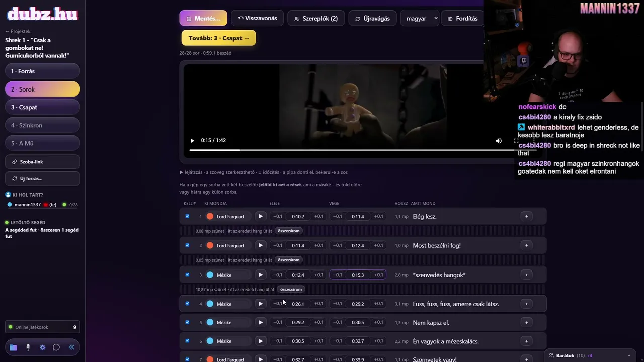644x362 pixels.
Task: Click the "Új forrás..." button
Action: pos(42,178)
